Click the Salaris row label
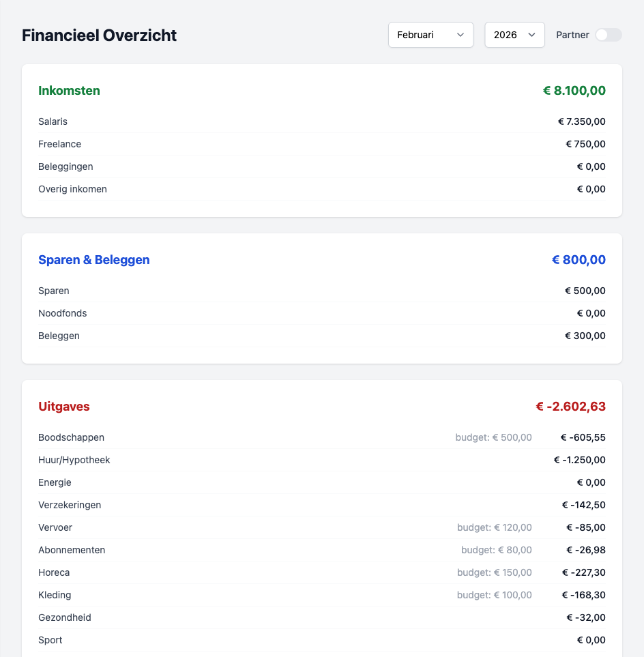This screenshot has height=657, width=644. [53, 121]
